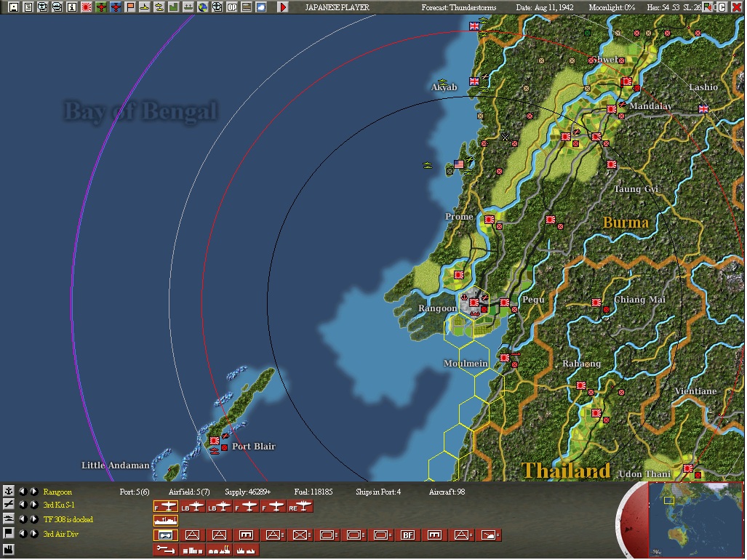Click the repair shipyard wrench industry button
This screenshot has width=747, height=560.
(x=165, y=550)
